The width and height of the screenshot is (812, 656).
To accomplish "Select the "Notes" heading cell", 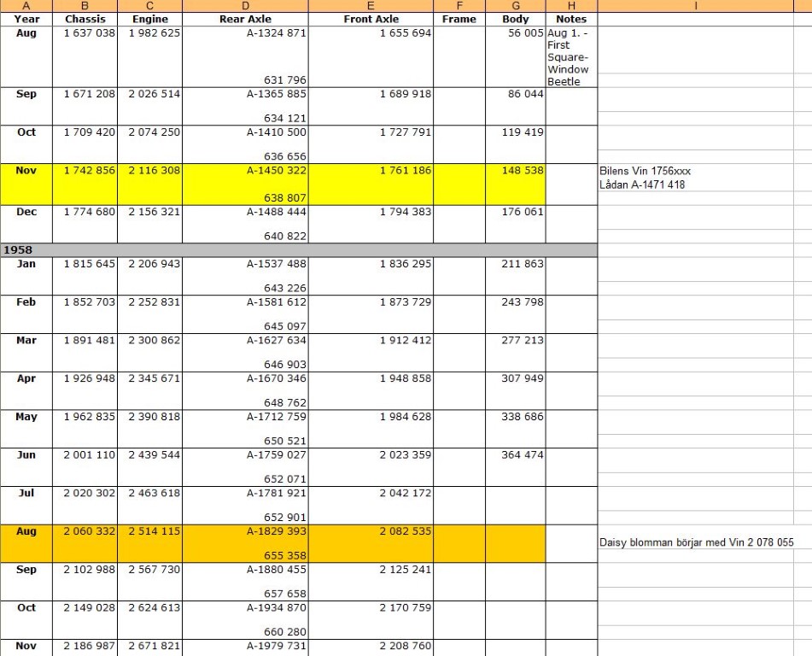I will 571,19.
